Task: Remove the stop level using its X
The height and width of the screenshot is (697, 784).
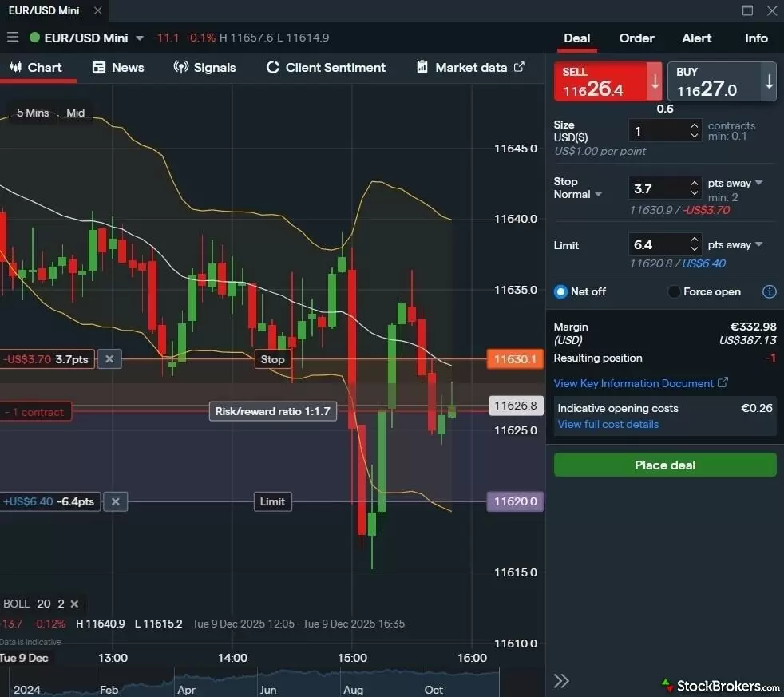Action: click(x=109, y=359)
